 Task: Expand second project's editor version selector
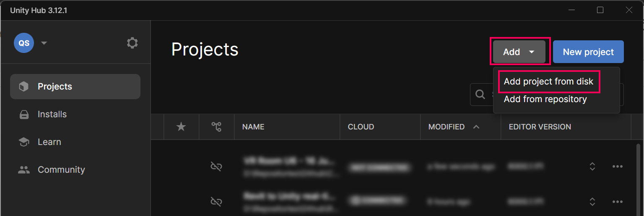[x=592, y=202]
